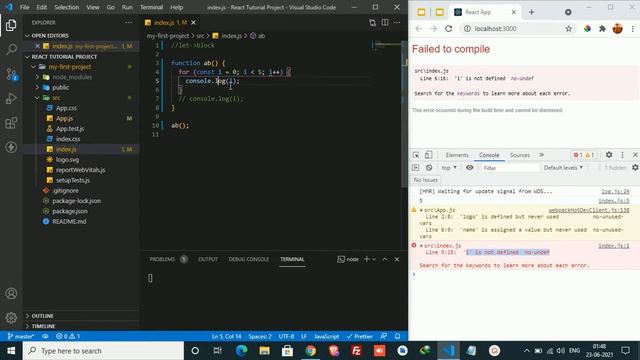Viewport: 640px width, 360px height.
Task: Open webpackHotDevClient.js source link
Action: coord(589,210)
